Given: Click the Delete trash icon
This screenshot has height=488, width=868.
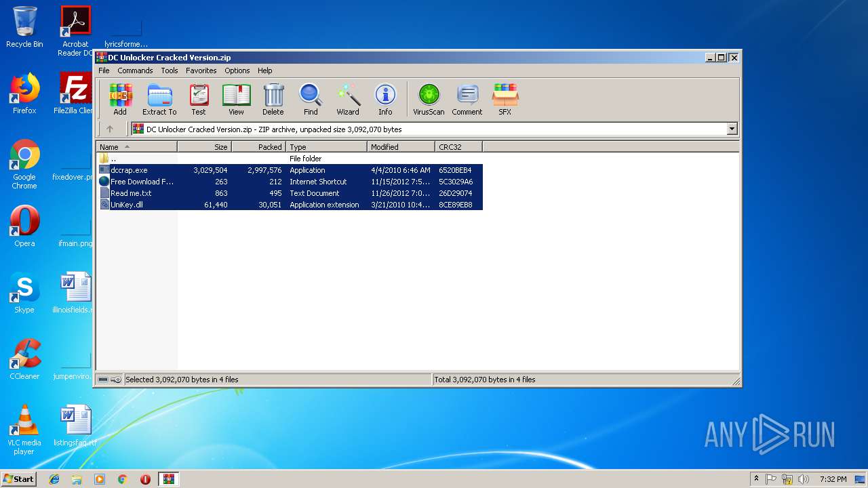Looking at the screenshot, I should pyautogui.click(x=273, y=100).
